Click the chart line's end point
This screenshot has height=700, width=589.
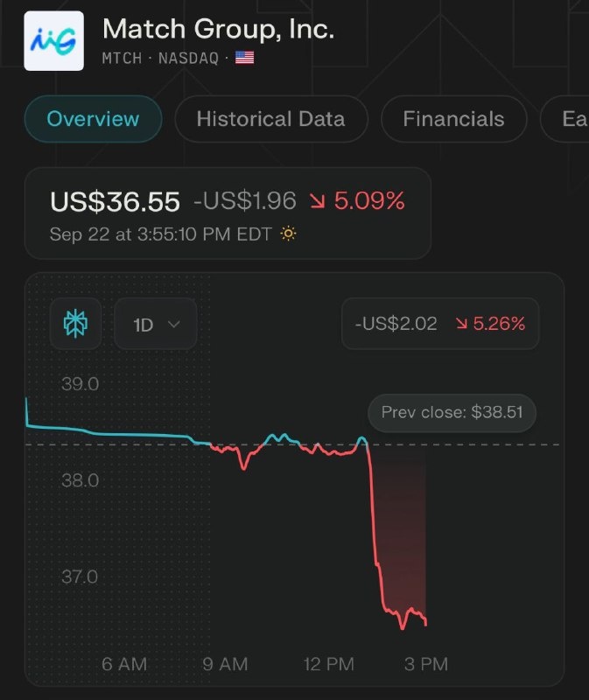coord(426,624)
